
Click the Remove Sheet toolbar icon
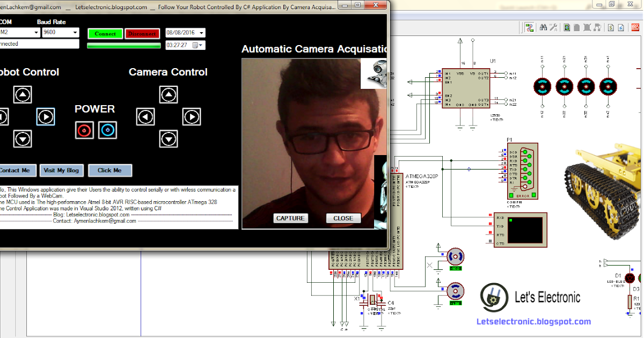pos(587,28)
